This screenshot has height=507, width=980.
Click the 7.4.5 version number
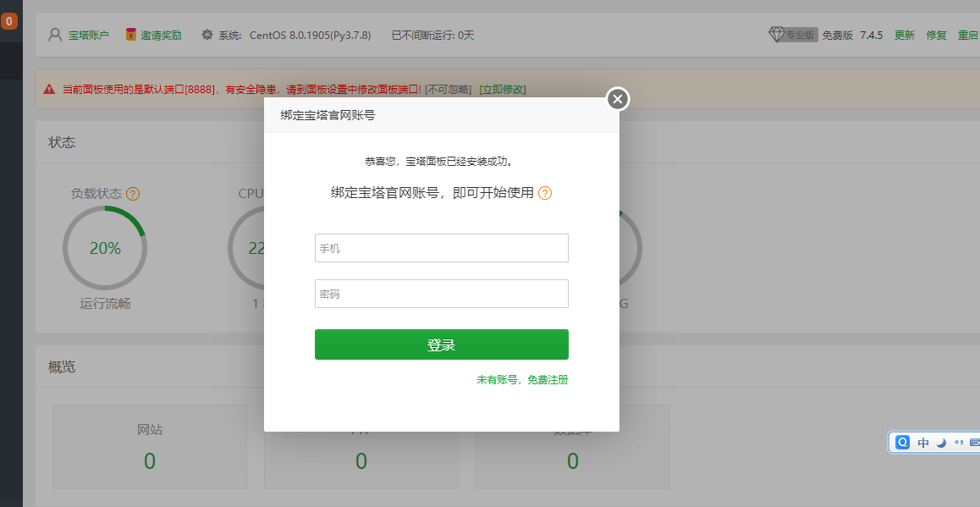[871, 35]
